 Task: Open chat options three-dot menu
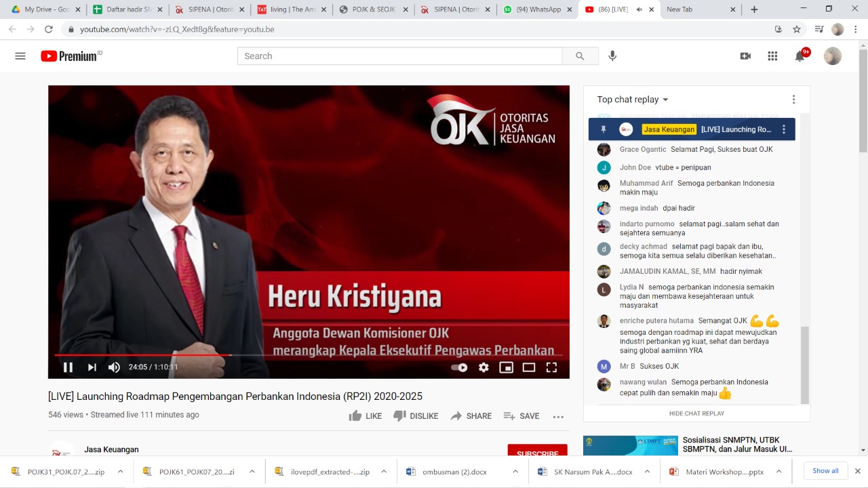(x=793, y=100)
